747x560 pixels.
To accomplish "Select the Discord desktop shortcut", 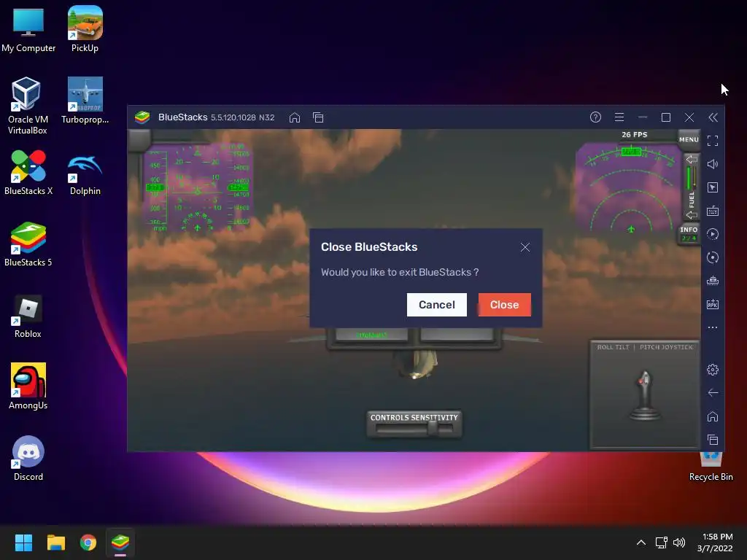I will pos(28,458).
